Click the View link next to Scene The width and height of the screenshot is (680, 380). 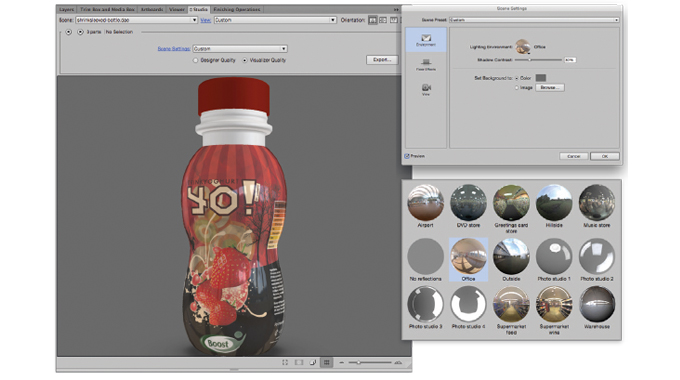coord(206,20)
